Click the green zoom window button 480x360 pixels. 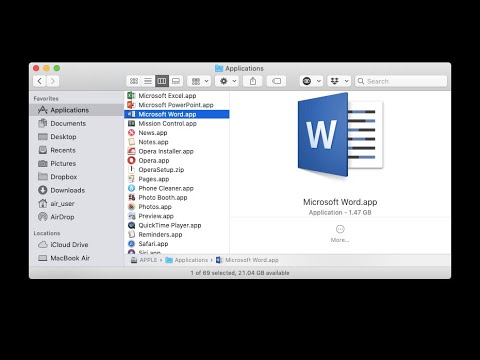(57, 68)
